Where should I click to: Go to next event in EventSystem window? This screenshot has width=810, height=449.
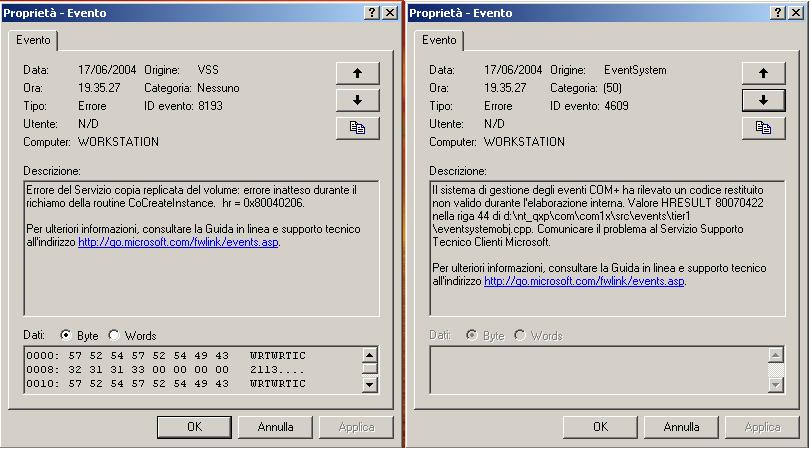pyautogui.click(x=764, y=100)
